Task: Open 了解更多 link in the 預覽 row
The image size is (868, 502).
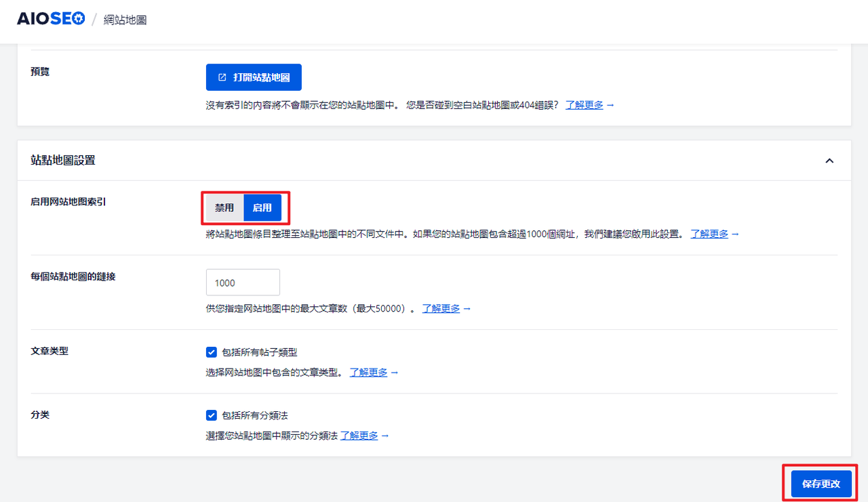Action: click(x=584, y=106)
